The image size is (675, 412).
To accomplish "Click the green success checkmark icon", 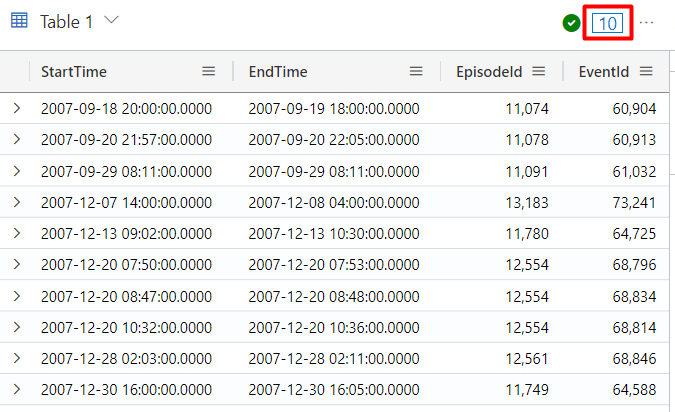I will [572, 23].
